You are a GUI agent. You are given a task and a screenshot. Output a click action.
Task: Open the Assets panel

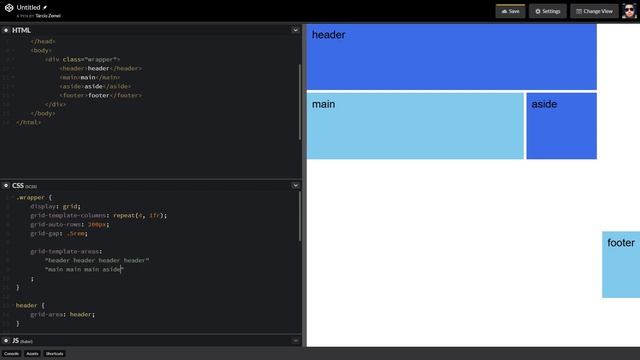click(32, 353)
